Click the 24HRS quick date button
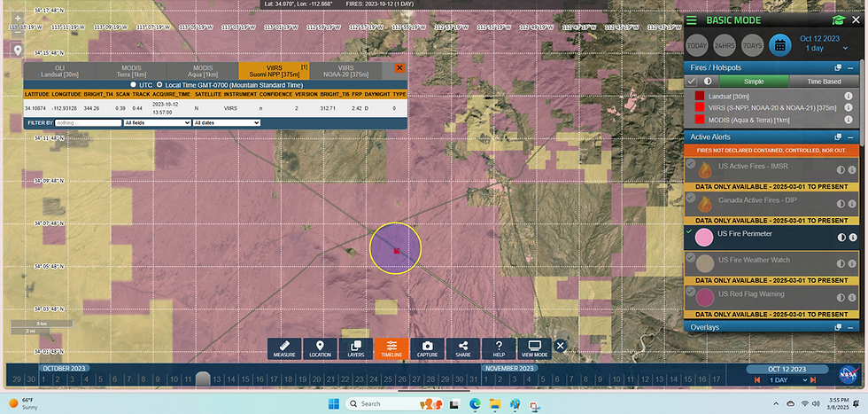This screenshot has width=868, height=414. (725, 45)
